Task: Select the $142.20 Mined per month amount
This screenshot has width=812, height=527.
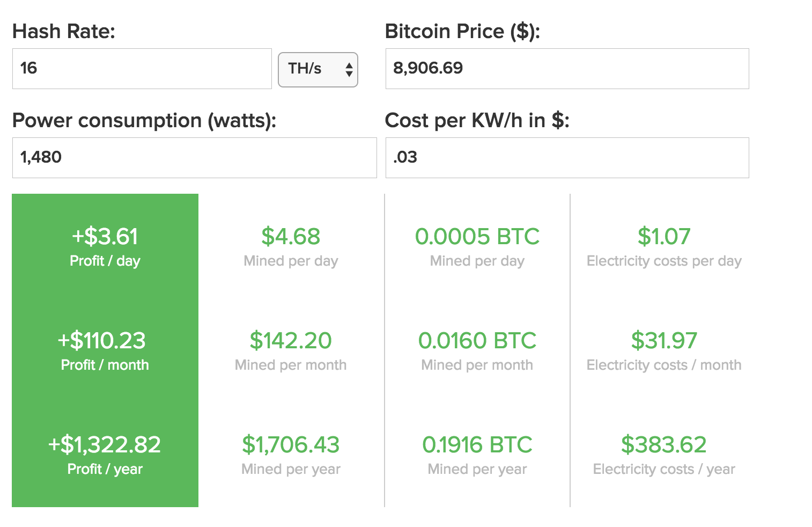Action: [291, 341]
